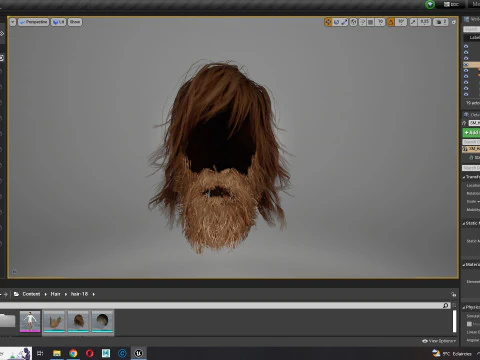Open the rotation snap 10° value dropdown
This screenshot has height=360, width=480.
401,22
